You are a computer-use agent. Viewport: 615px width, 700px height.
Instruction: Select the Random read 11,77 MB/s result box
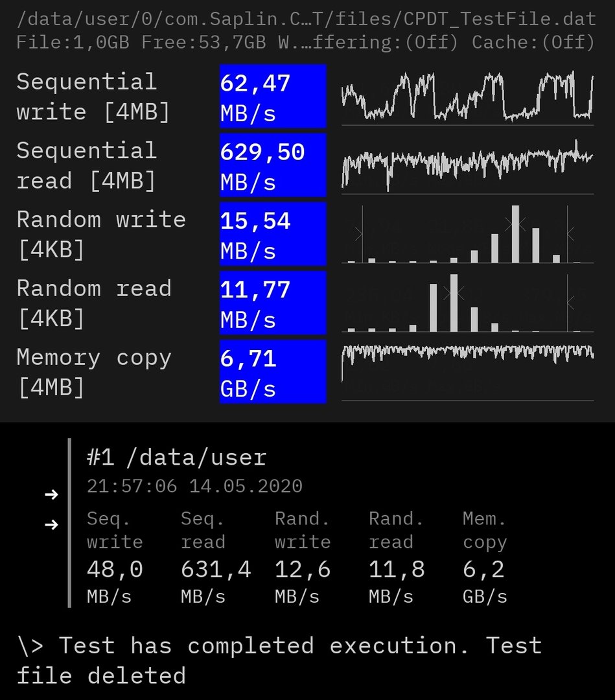coord(273,303)
